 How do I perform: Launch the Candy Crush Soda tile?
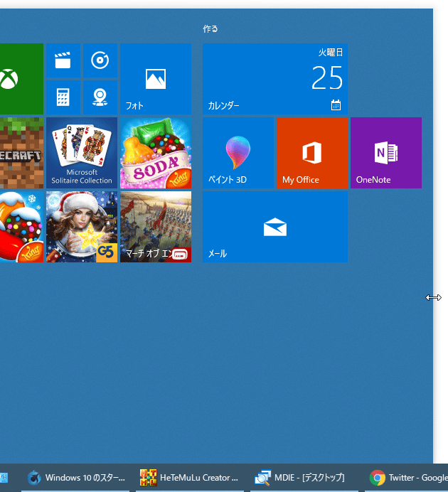tap(156, 153)
